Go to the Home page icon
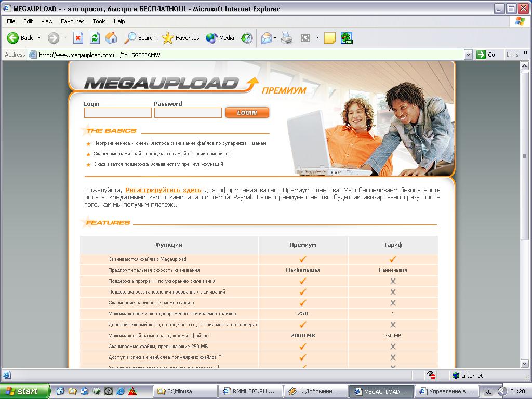The height and width of the screenshot is (399, 532). [x=111, y=37]
